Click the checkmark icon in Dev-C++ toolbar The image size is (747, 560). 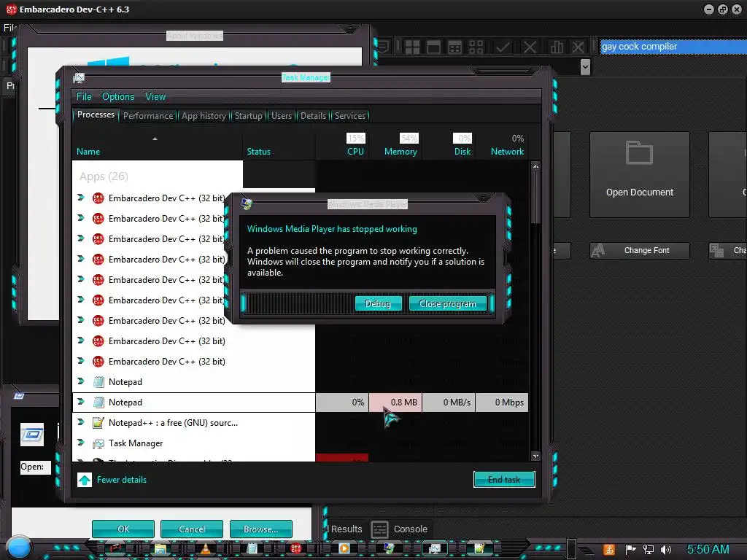pos(503,47)
